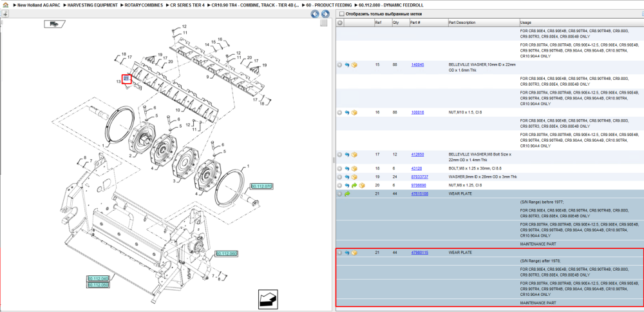
Task: Click blue arrow icon for part 412650
Action: click(x=346, y=155)
